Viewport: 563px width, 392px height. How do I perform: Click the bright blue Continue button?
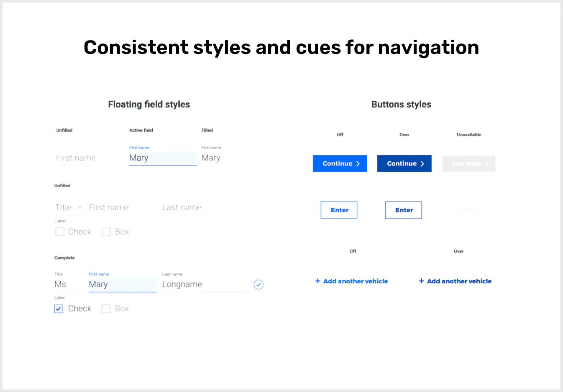(340, 163)
